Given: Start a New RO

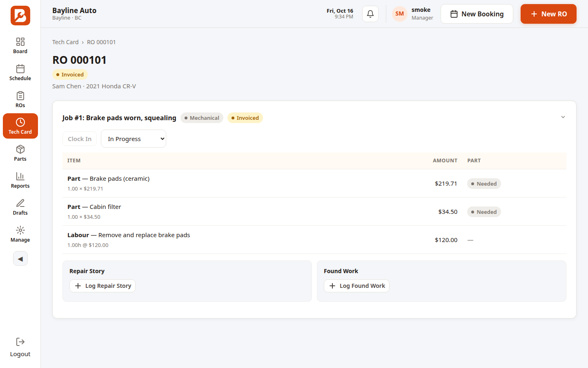Looking at the screenshot, I should [x=548, y=14].
